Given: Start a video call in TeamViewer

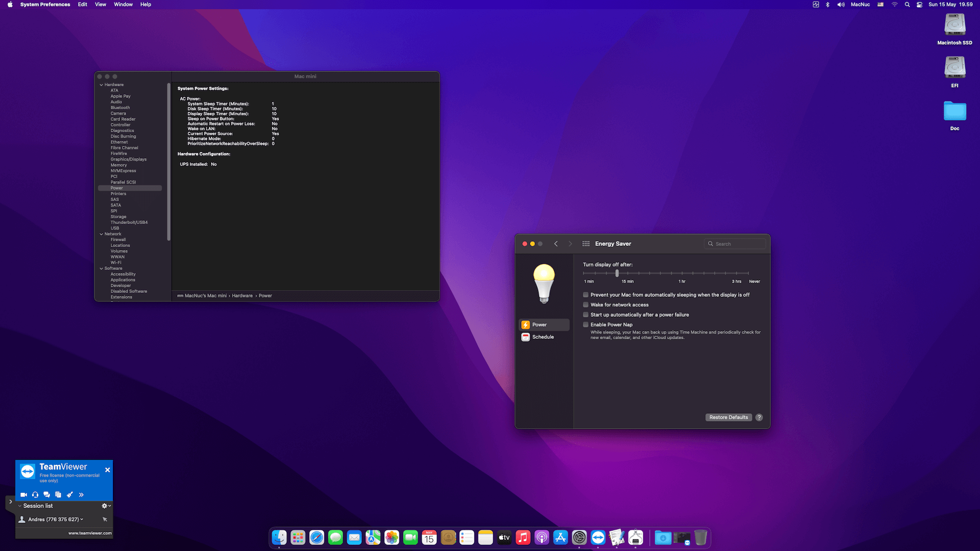Looking at the screenshot, I should pyautogui.click(x=23, y=494).
